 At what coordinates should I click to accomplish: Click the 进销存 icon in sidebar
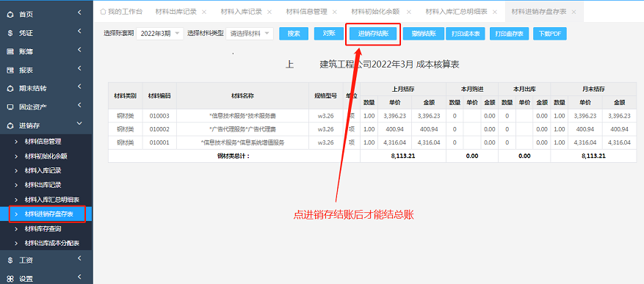10,125
